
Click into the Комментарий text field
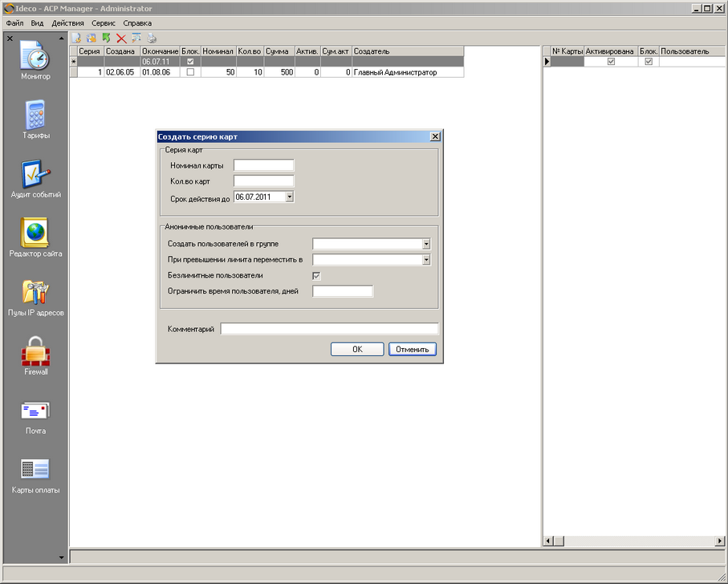pos(329,329)
